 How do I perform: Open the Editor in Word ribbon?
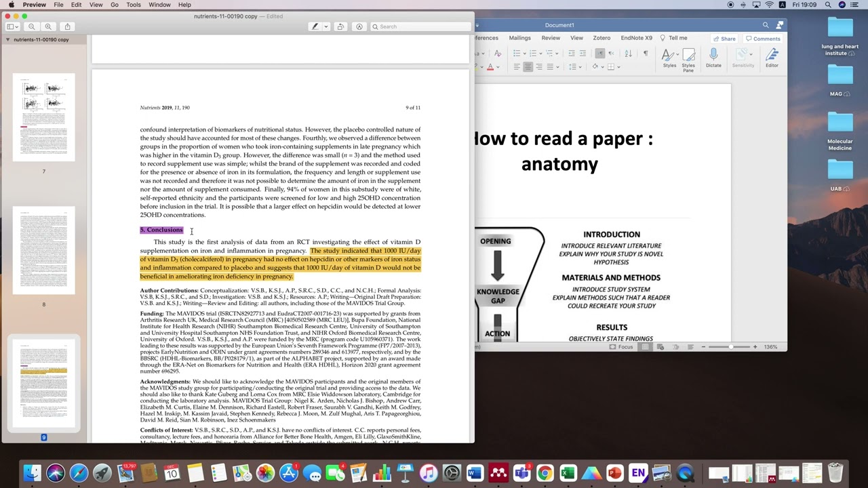pos(772,58)
